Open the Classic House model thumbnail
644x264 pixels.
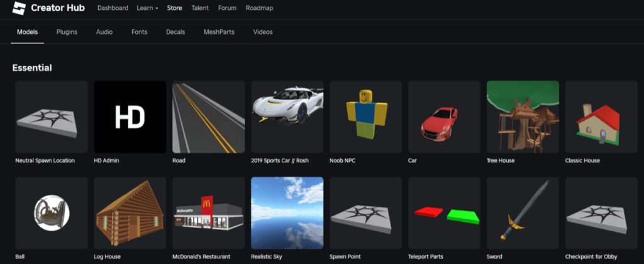pos(601,117)
